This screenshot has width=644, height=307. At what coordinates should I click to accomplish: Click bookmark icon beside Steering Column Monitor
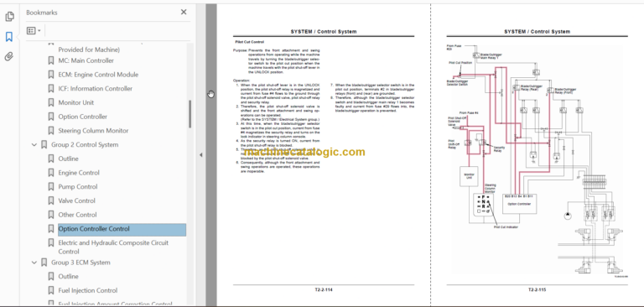click(51, 130)
